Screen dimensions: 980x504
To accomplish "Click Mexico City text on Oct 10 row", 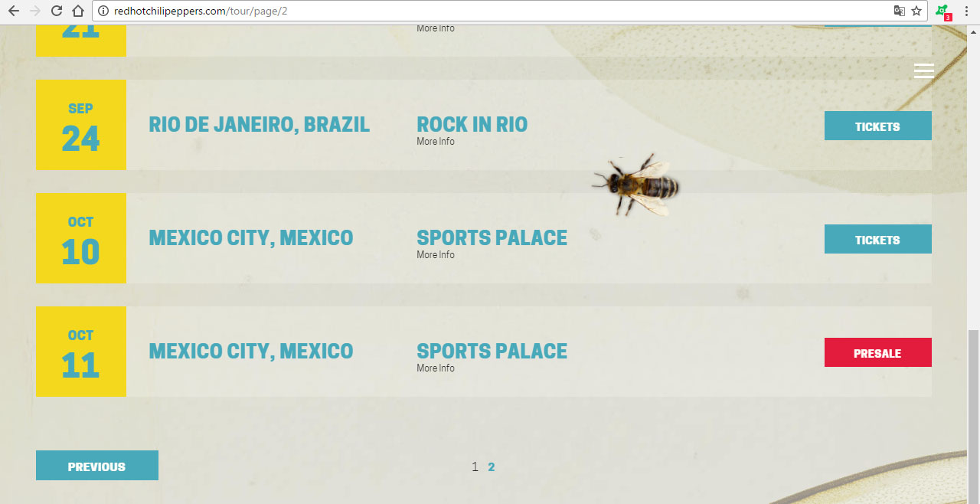I will (x=251, y=237).
